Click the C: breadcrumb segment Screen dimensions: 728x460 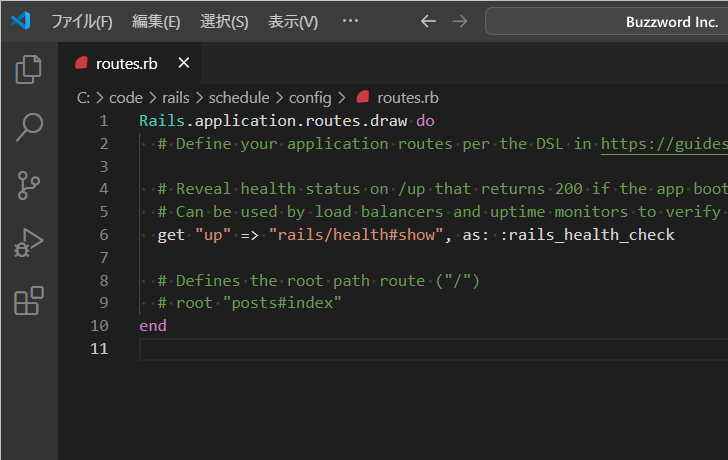84,98
